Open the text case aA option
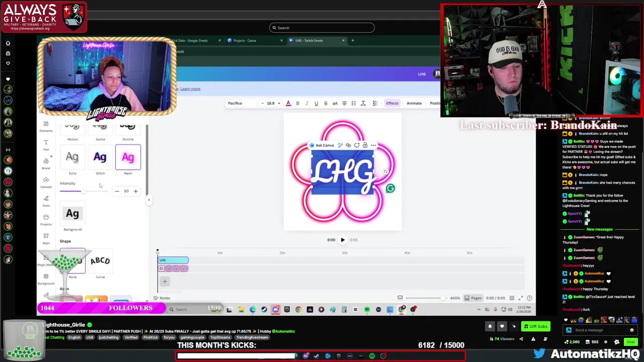 click(x=335, y=103)
